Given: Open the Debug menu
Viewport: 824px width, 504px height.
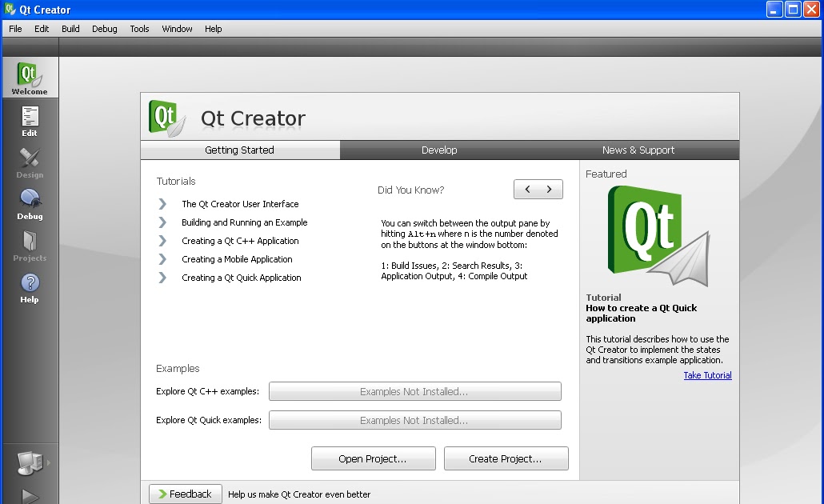Looking at the screenshot, I should tap(105, 29).
